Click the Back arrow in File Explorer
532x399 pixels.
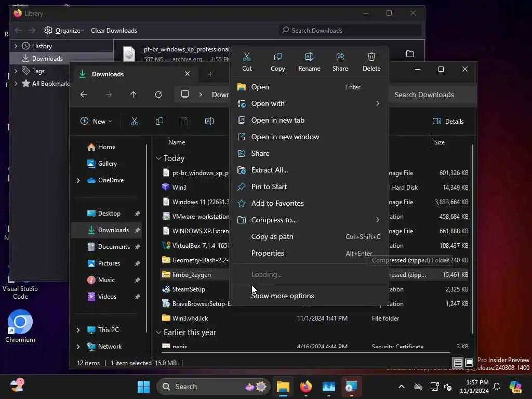[84, 95]
